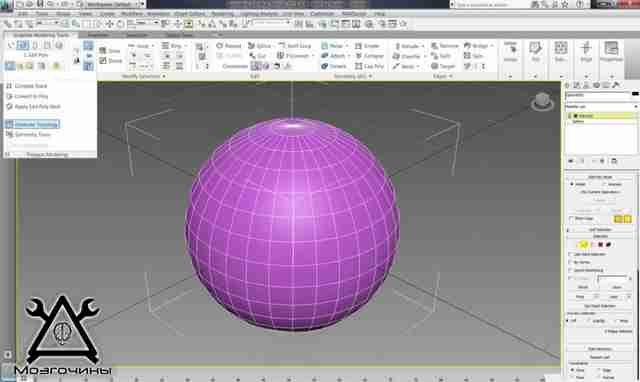Image resolution: width=640 pixels, height=382 pixels.
Task: Choose Collapse Stack from flyout menu
Action: tap(27, 86)
